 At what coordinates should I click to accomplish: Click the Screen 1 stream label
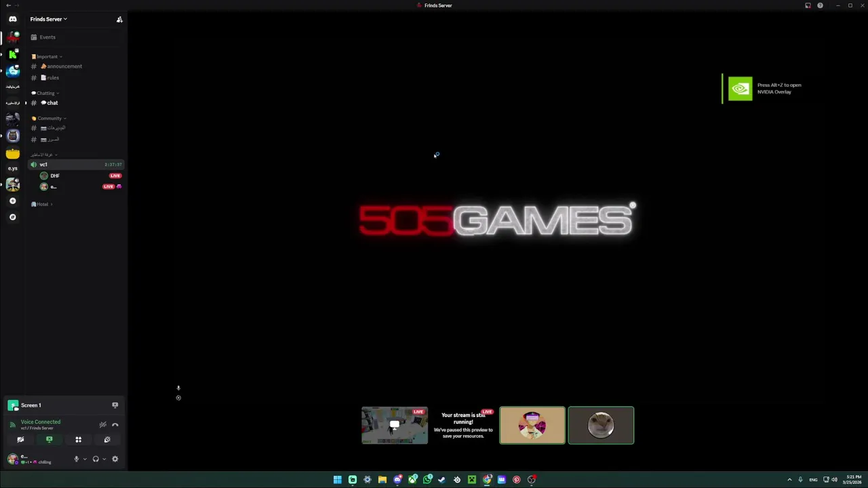(31, 405)
